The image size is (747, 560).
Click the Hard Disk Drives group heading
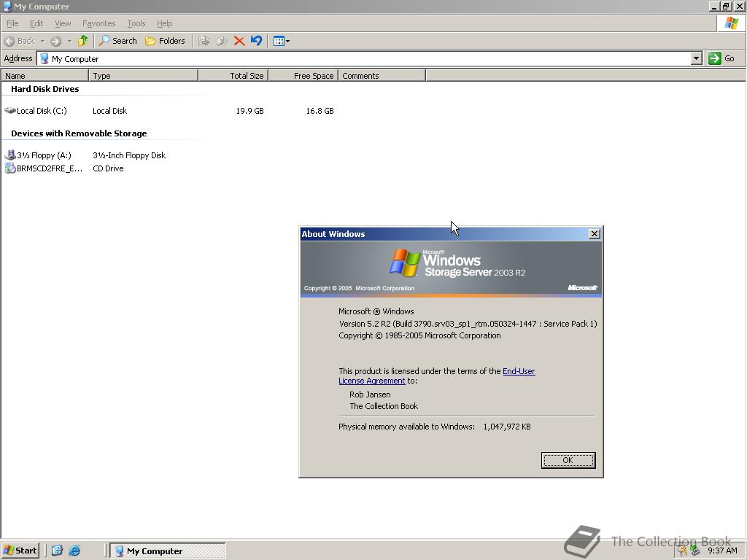[x=44, y=89]
